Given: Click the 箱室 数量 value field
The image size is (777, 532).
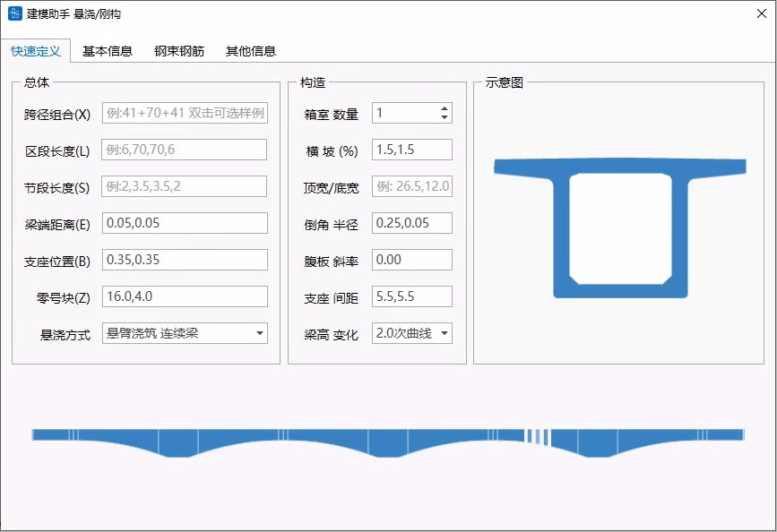Looking at the screenshot, I should pyautogui.click(x=405, y=113).
